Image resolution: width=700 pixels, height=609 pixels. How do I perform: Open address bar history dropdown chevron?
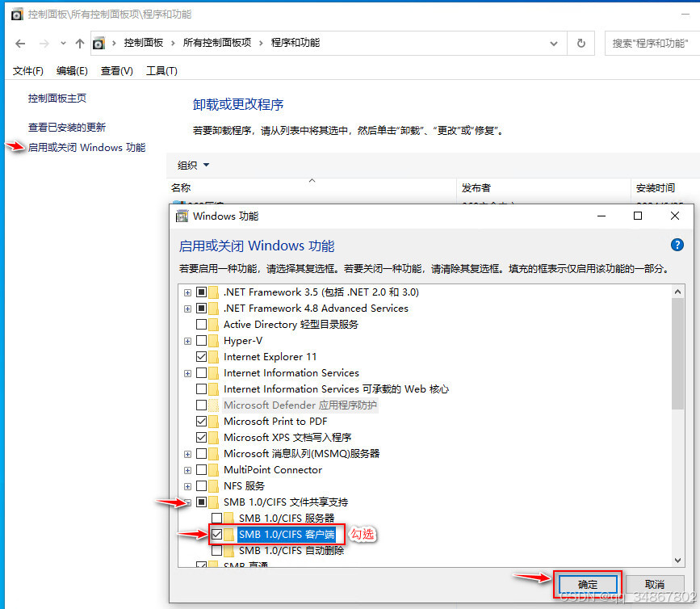click(x=554, y=44)
